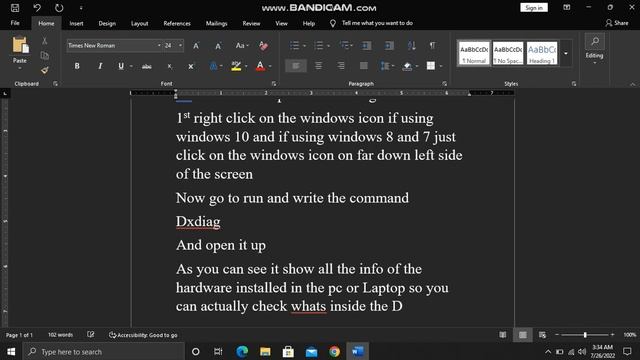Open the font name dropdown Times New Roman
Viewport: 640px width, 360px height.
[159, 46]
